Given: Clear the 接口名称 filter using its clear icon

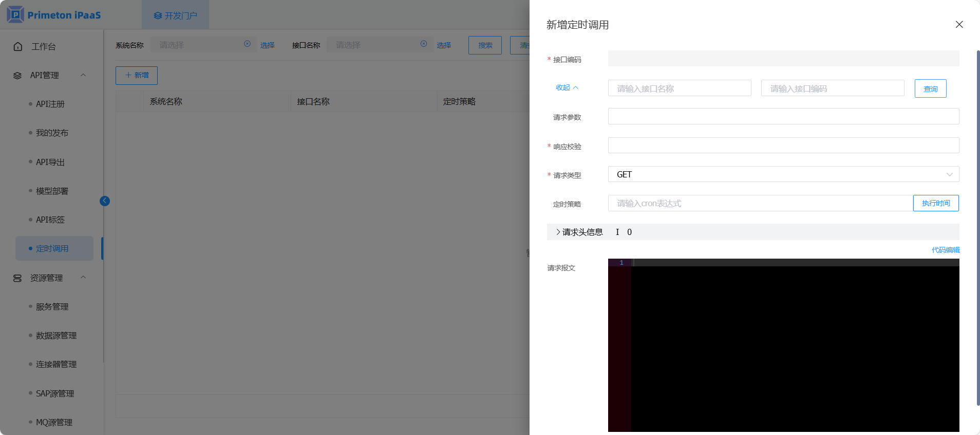Looking at the screenshot, I should click(424, 44).
